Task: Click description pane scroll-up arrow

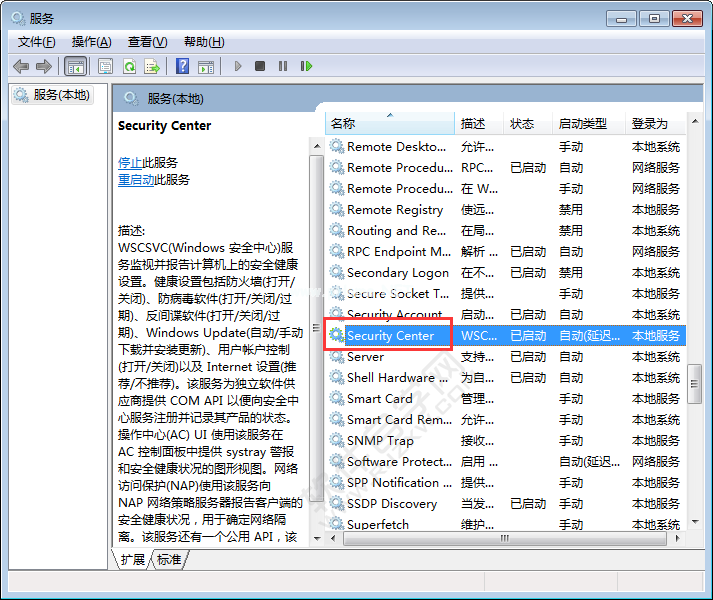Action: tap(317, 146)
